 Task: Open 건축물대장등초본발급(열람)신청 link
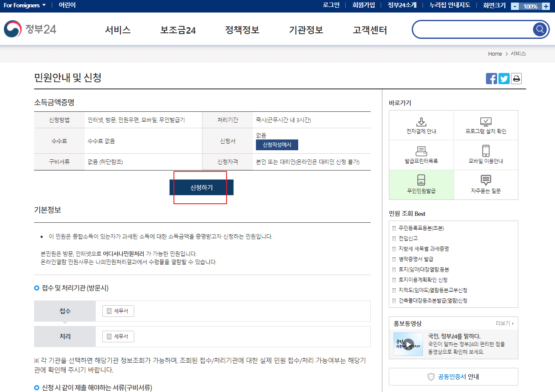(433, 300)
